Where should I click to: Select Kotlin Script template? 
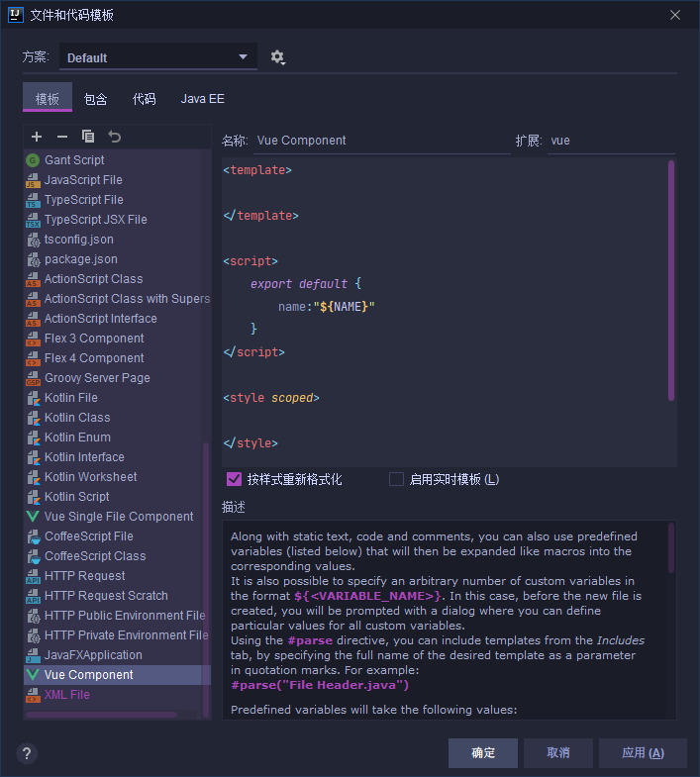(118, 497)
